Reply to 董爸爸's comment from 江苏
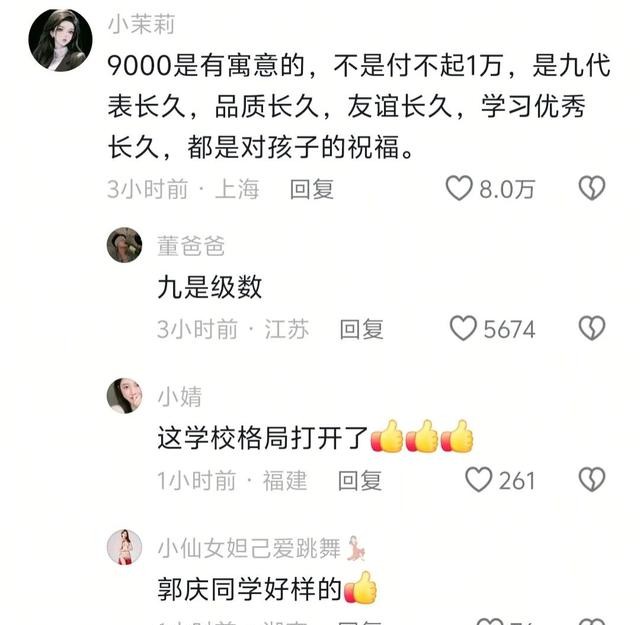The image size is (640, 625). [x=362, y=329]
